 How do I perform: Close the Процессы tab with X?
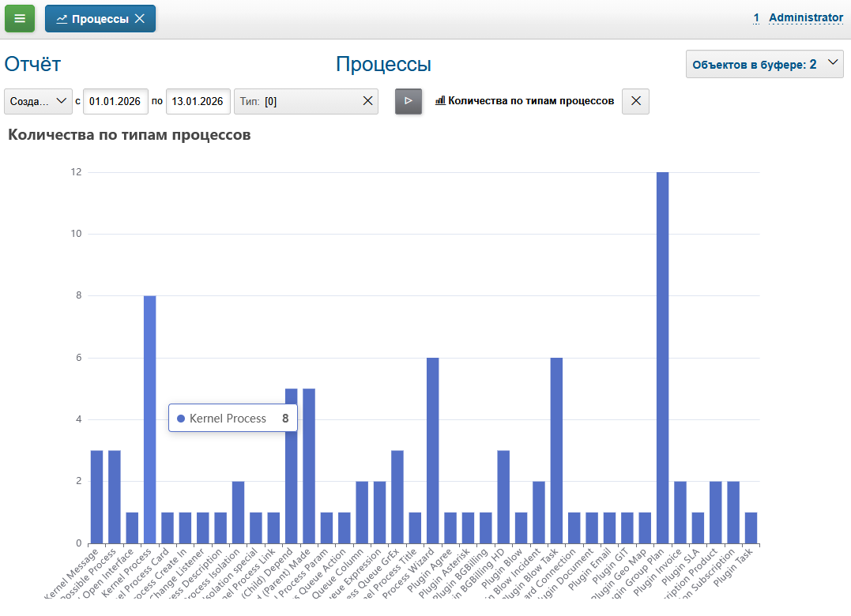[x=140, y=19]
